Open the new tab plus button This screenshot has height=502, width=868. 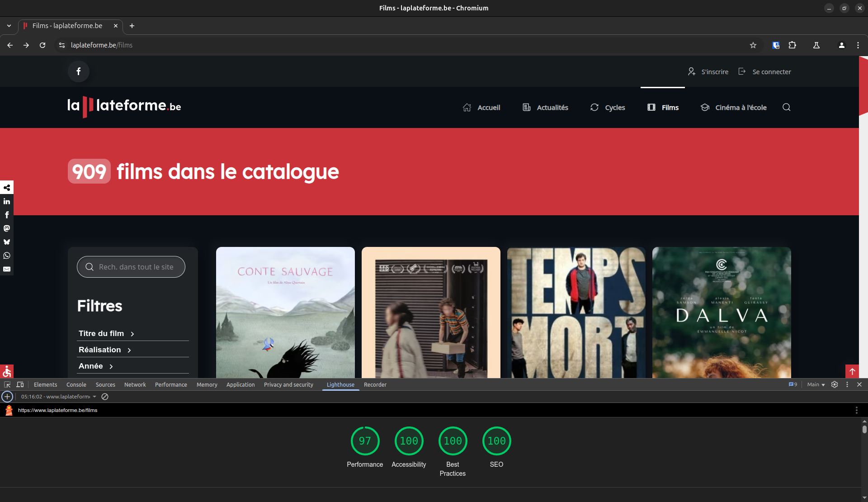[132, 26]
